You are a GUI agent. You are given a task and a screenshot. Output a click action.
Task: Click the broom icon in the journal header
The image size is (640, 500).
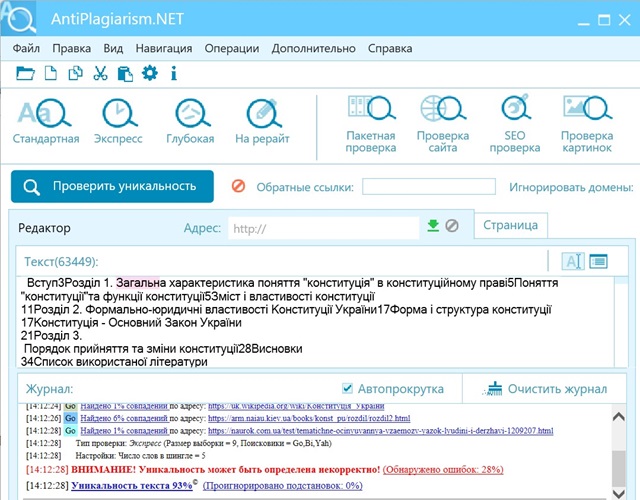[492, 389]
